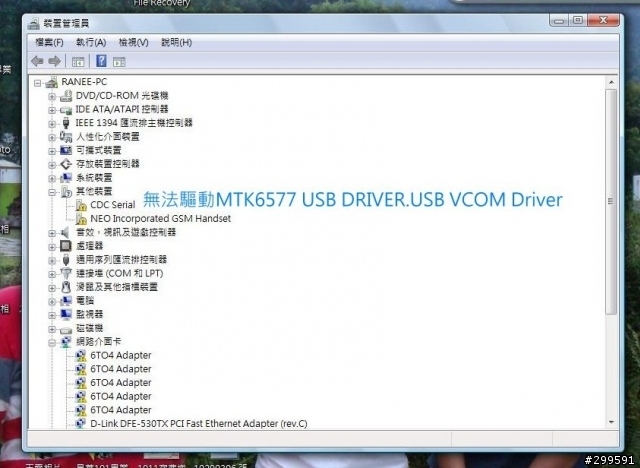Expand the 磁碟機 node

tap(52, 329)
